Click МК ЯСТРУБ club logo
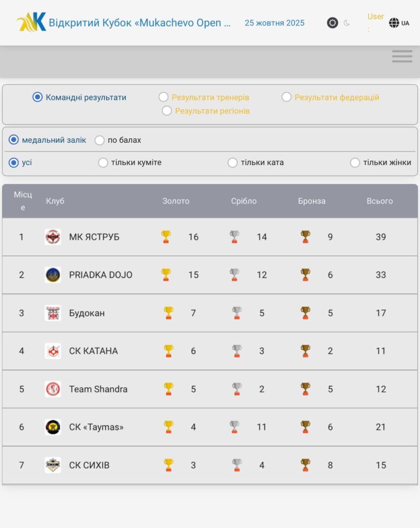 (x=53, y=237)
